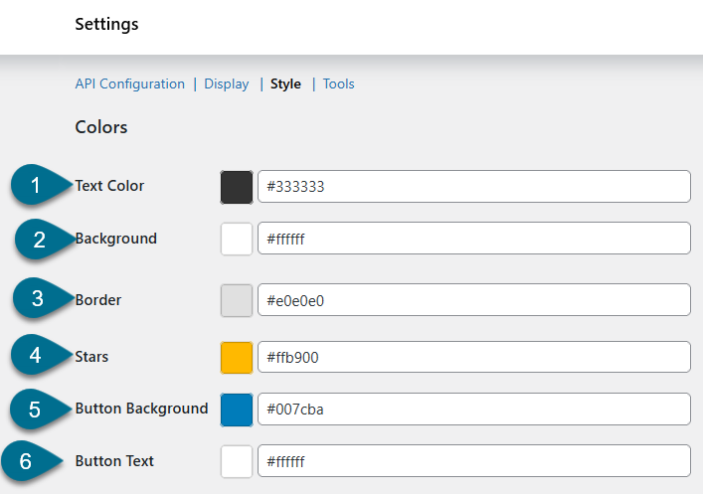Image resolution: width=703 pixels, height=494 pixels.
Task: Open the gray Border color swatch
Action: pyautogui.click(x=236, y=300)
